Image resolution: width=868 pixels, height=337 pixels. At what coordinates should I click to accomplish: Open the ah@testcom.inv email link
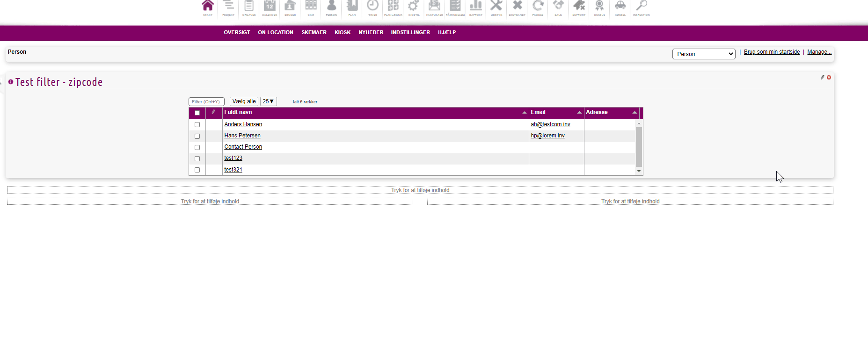click(550, 124)
